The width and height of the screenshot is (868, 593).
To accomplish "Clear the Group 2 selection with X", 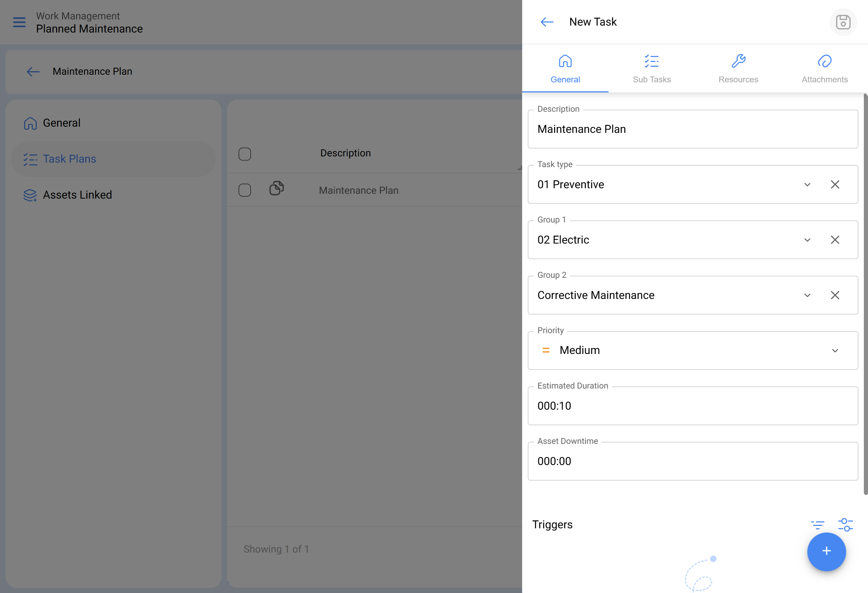I will [x=835, y=295].
